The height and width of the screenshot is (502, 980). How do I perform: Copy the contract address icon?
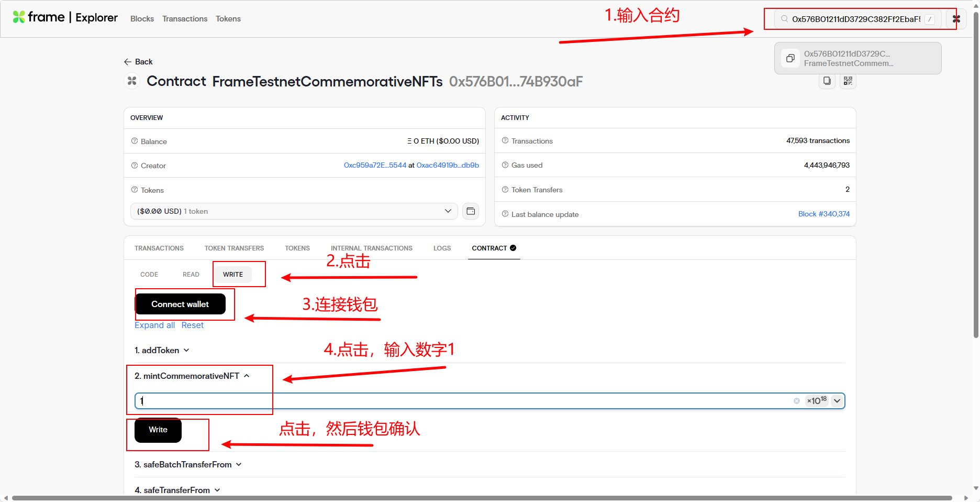click(827, 81)
